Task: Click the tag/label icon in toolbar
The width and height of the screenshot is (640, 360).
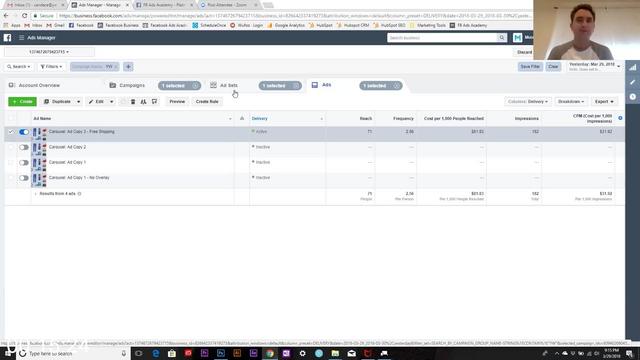Action: pyautogui.click(x=154, y=102)
